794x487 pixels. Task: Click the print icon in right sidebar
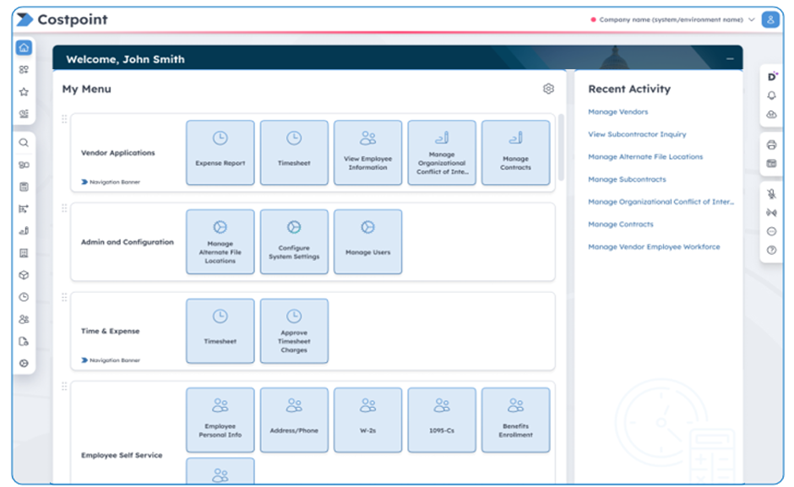[771, 145]
